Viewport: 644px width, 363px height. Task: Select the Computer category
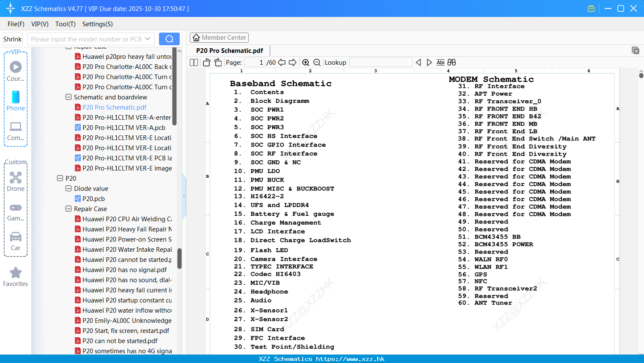[16, 131]
